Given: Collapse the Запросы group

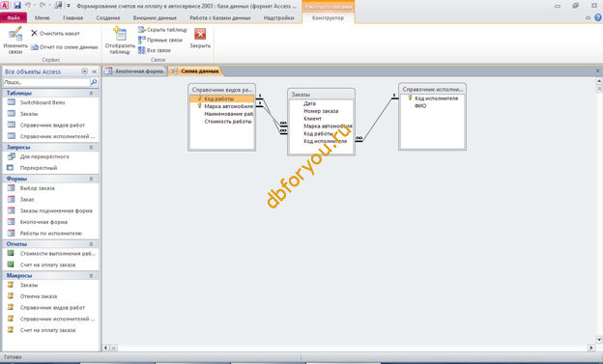Looking at the screenshot, I should [91, 147].
